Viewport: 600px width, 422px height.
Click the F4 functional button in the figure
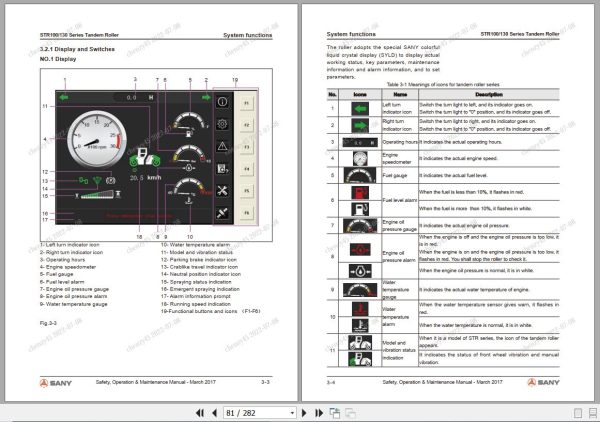coord(246,169)
